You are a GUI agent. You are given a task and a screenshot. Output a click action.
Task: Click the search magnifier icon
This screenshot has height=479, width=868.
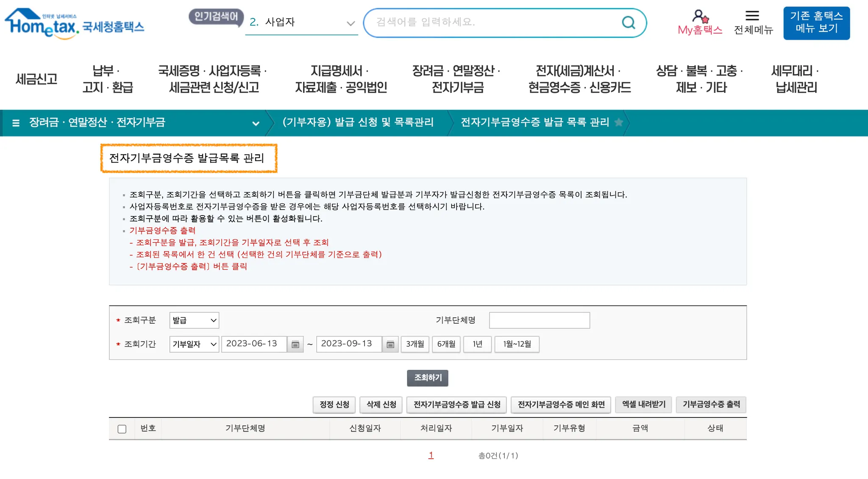[x=628, y=22]
